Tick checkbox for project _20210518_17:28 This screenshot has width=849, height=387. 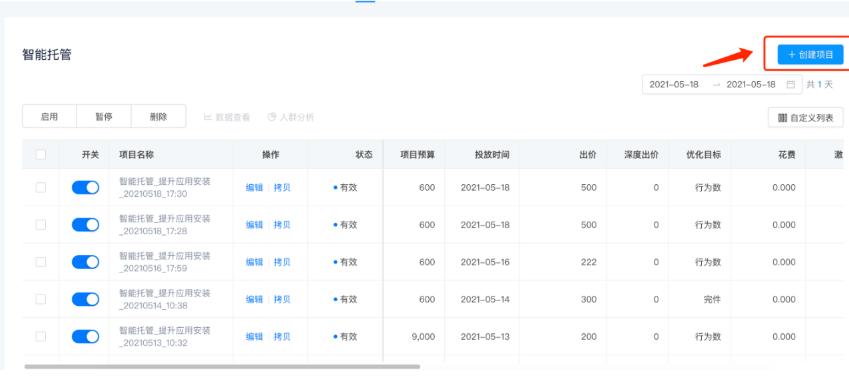pos(41,225)
